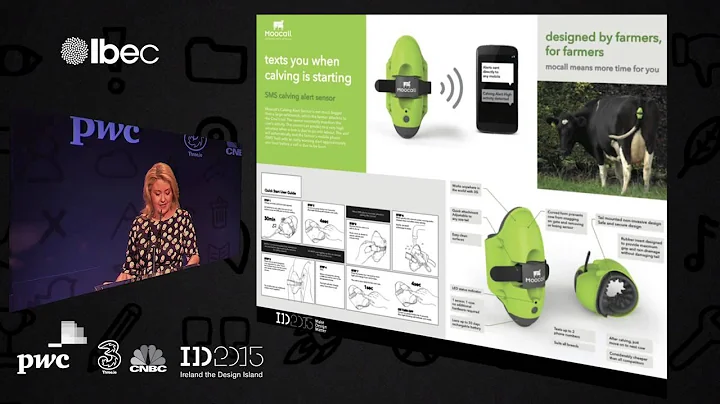The height and width of the screenshot is (404, 720).
Task: Click the CNBC peacock logo
Action: tap(148, 359)
